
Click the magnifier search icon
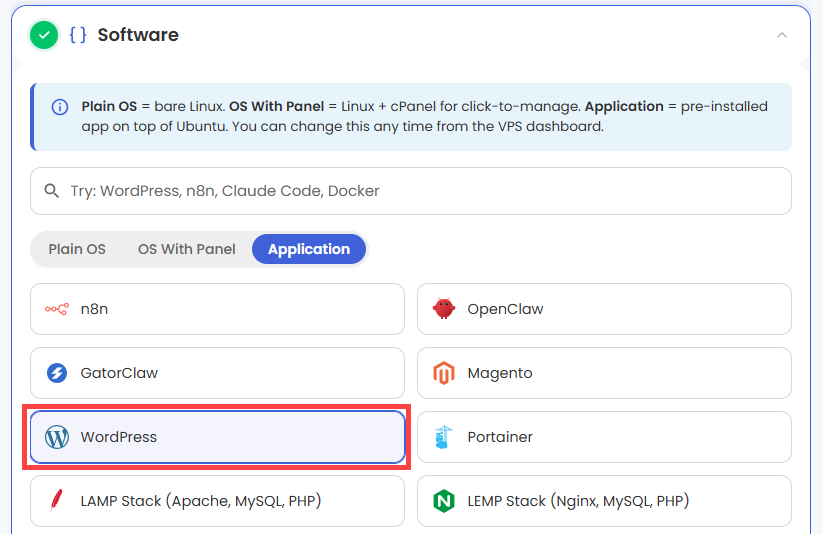coord(51,191)
